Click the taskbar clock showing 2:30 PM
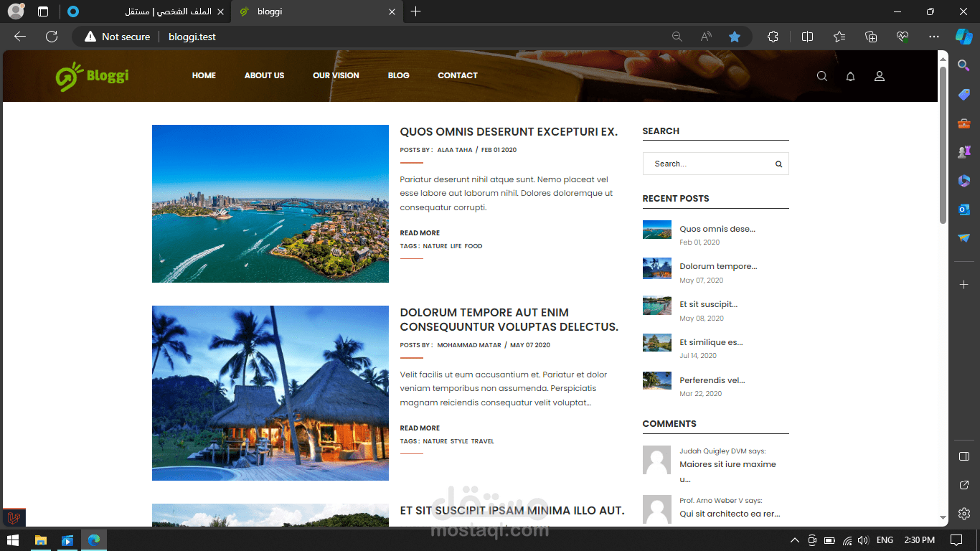This screenshot has height=551, width=980. (919, 540)
